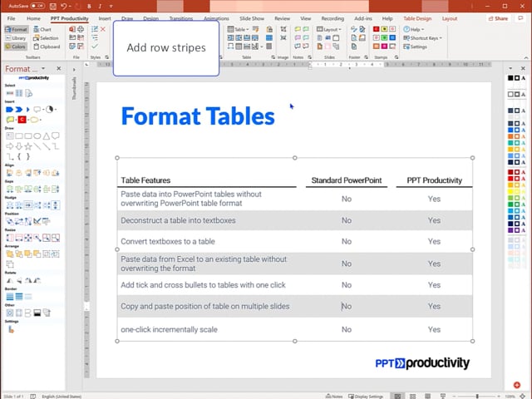Click the Settings icon at Format pane bottom
Viewport: 532px width, 399px height.
pyautogui.click(x=11, y=329)
